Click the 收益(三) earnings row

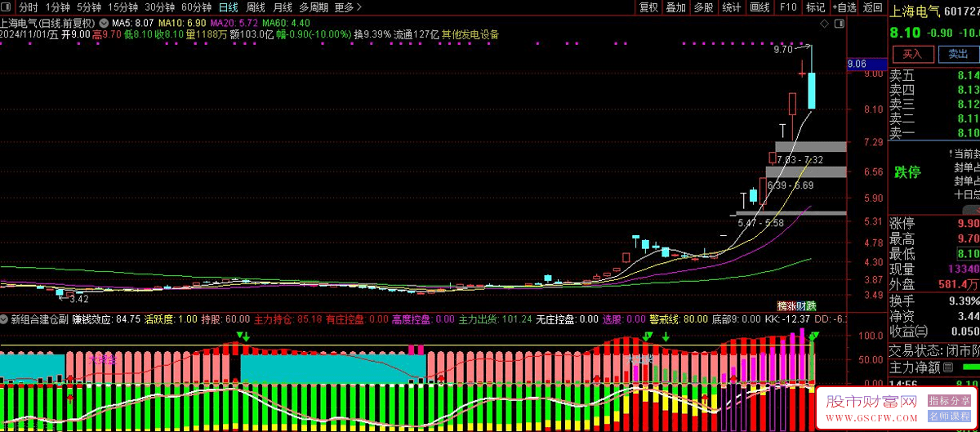tap(934, 332)
